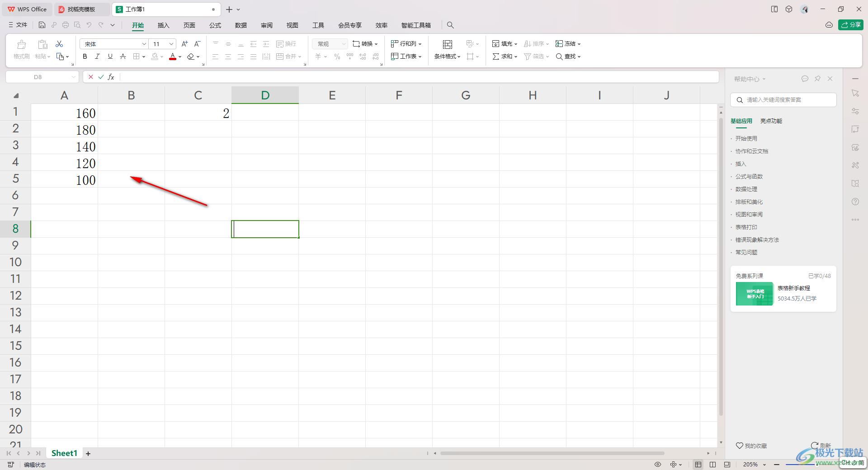This screenshot has height=470, width=868.
Task: Toggle the eye protection mode icon
Action: (x=658, y=465)
